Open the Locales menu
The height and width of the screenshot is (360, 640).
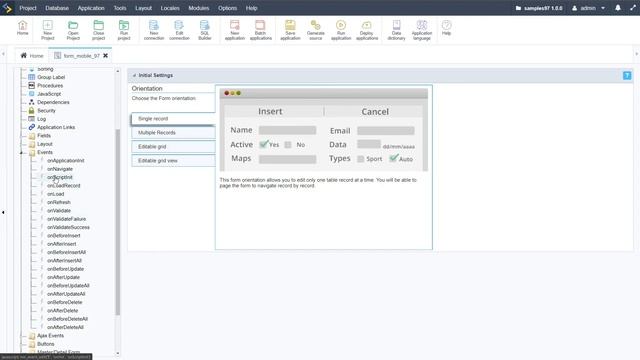[170, 8]
